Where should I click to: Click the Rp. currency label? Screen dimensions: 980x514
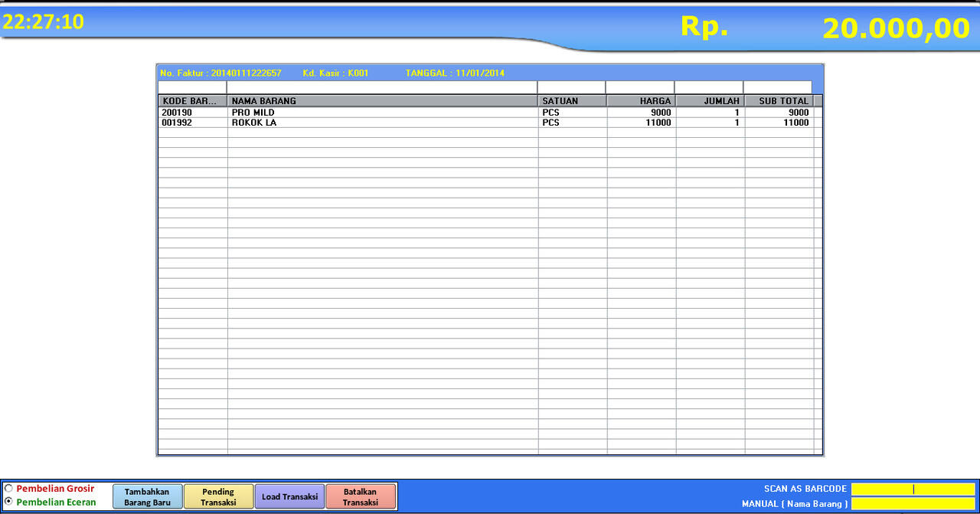pos(704,26)
